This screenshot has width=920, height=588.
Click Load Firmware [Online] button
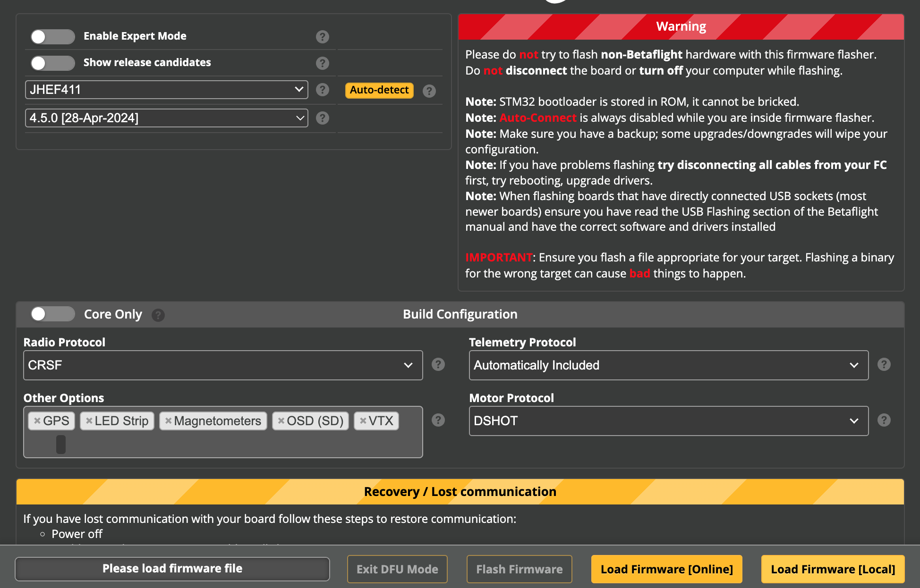tap(666, 569)
